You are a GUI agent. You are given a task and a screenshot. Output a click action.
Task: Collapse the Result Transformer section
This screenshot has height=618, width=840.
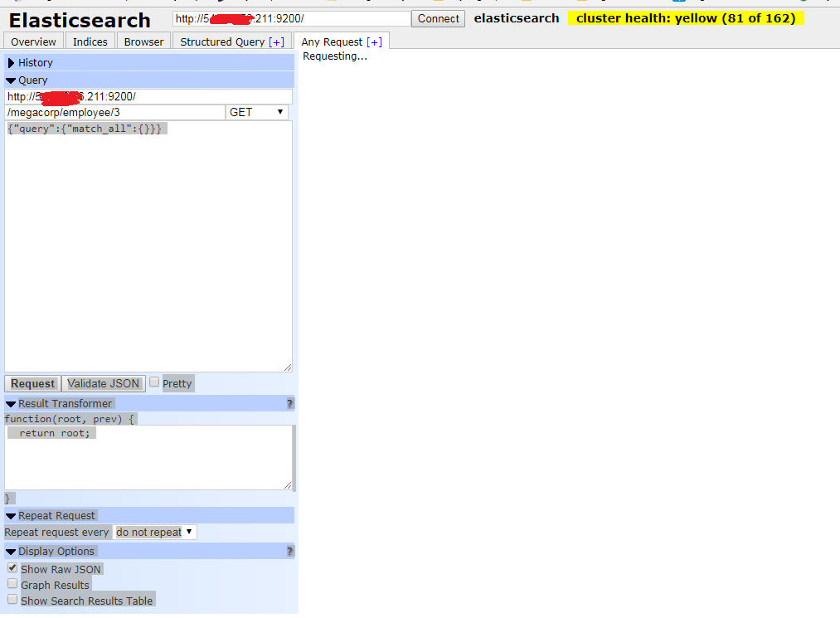click(9, 403)
